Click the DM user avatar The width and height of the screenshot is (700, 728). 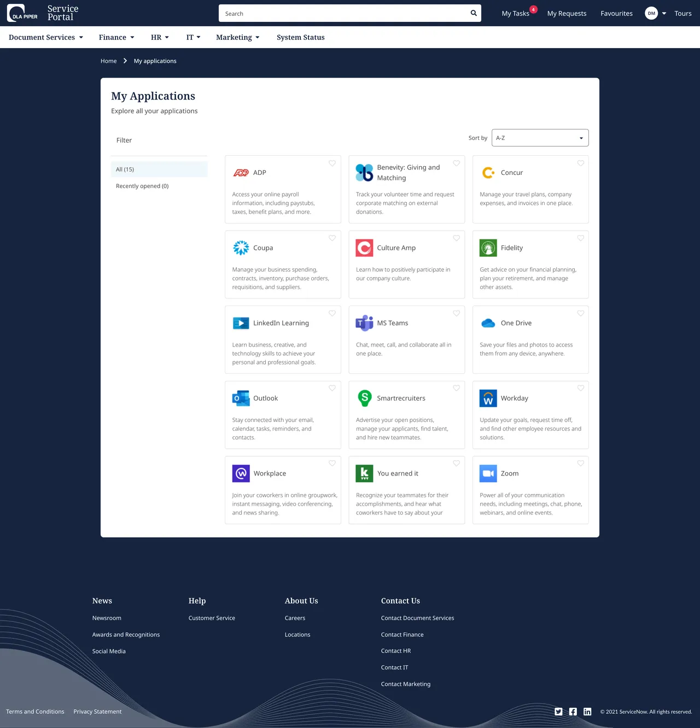point(651,13)
